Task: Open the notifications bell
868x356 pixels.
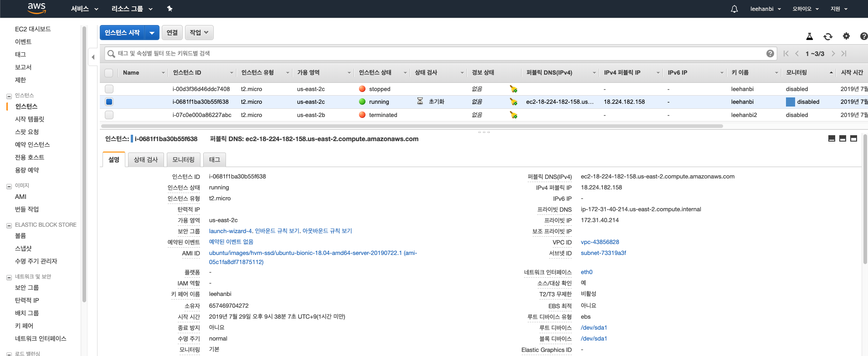Action: [x=734, y=9]
